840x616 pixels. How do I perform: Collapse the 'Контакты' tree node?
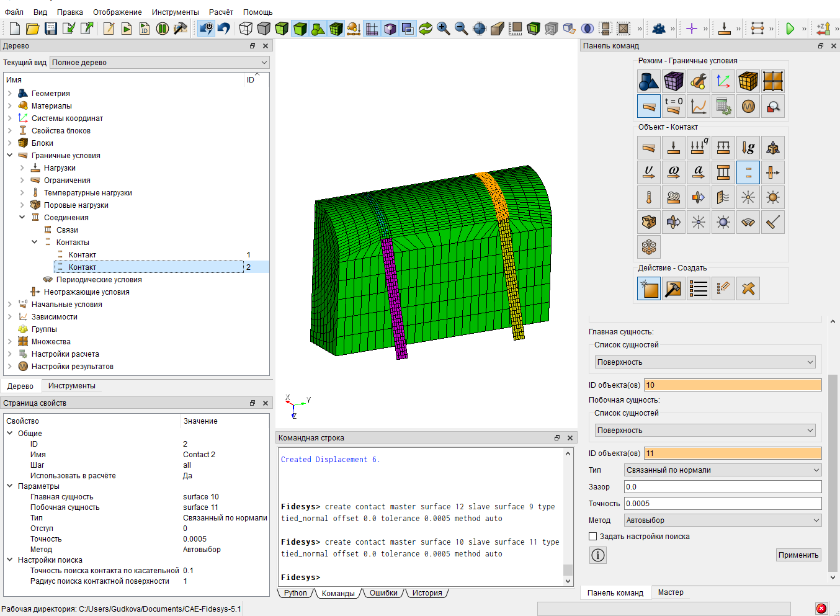click(34, 243)
